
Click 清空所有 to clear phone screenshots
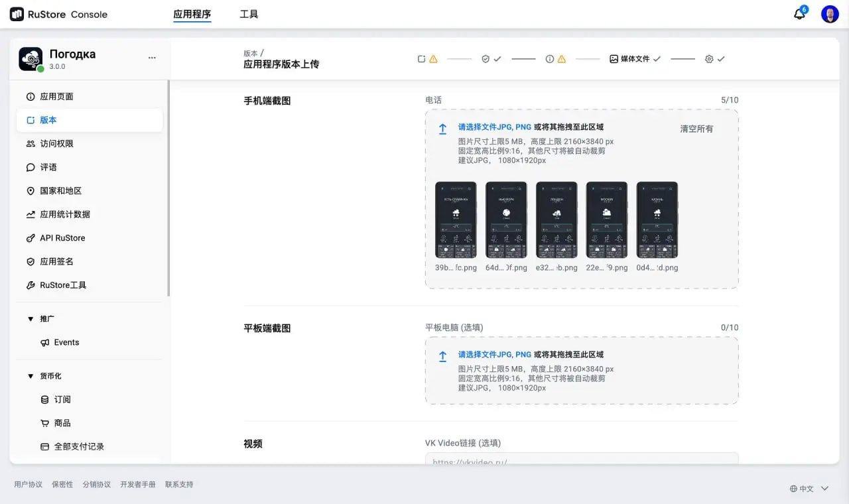pos(696,129)
